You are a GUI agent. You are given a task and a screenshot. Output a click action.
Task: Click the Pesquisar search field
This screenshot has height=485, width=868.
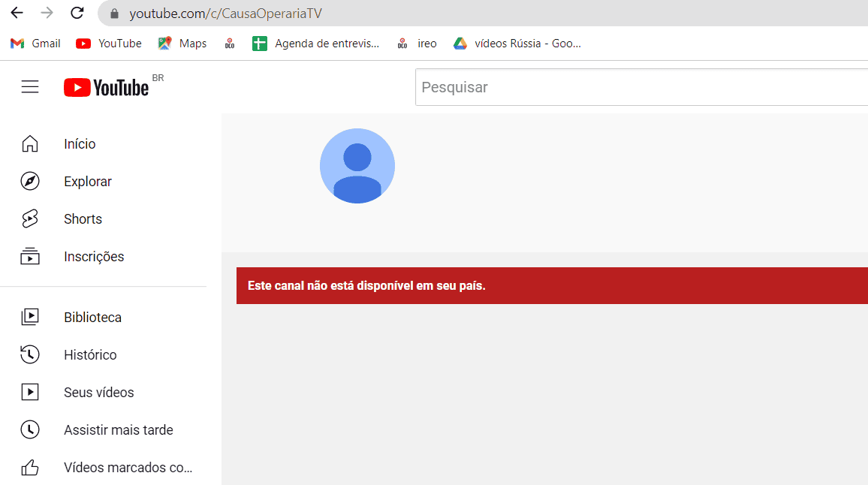638,87
